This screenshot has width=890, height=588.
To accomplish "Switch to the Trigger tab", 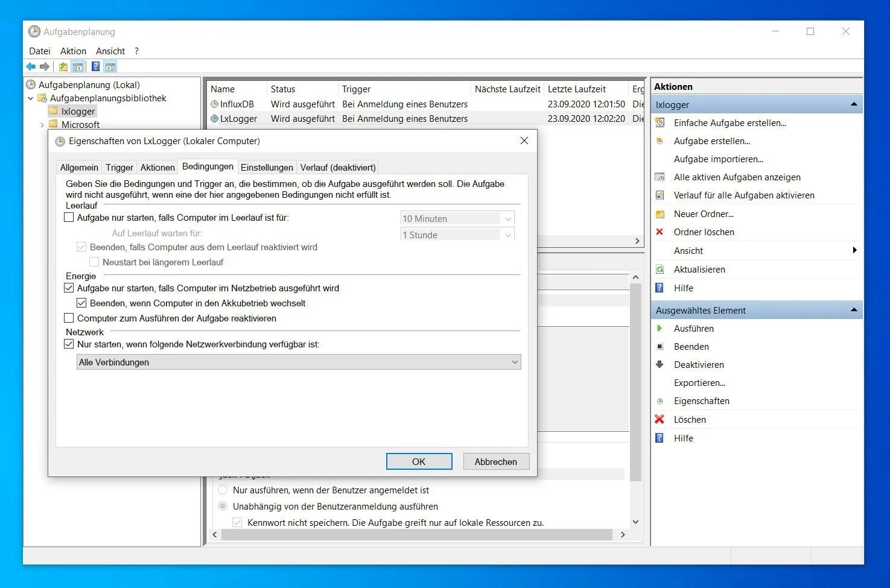I will coord(119,168).
